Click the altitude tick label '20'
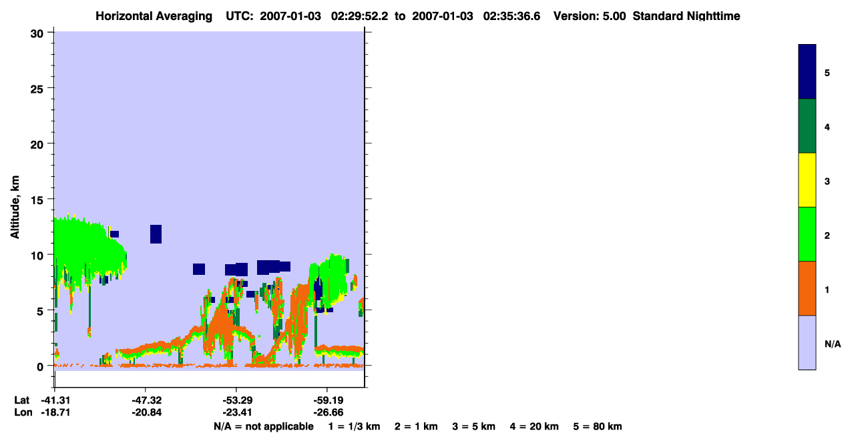The image size is (868, 445). tap(37, 143)
